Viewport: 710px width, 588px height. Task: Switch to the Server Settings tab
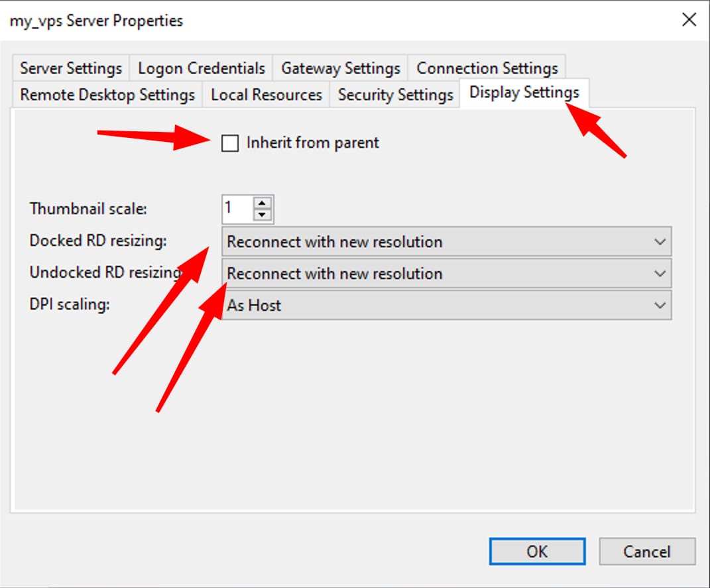[70, 68]
